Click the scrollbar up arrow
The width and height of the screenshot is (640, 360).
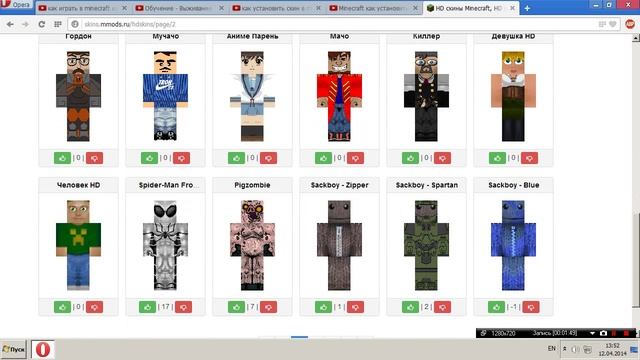coord(636,38)
